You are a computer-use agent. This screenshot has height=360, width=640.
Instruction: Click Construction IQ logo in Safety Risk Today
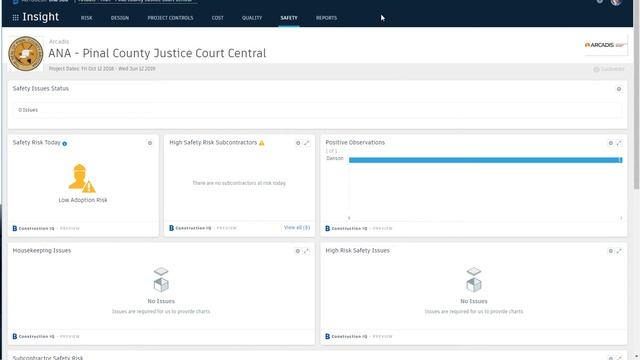33,229
